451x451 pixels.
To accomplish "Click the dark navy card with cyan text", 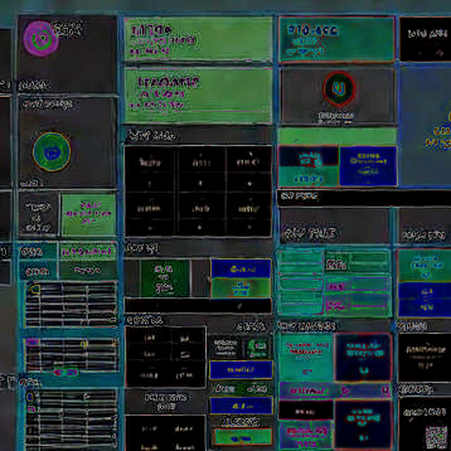I will coord(363,357).
